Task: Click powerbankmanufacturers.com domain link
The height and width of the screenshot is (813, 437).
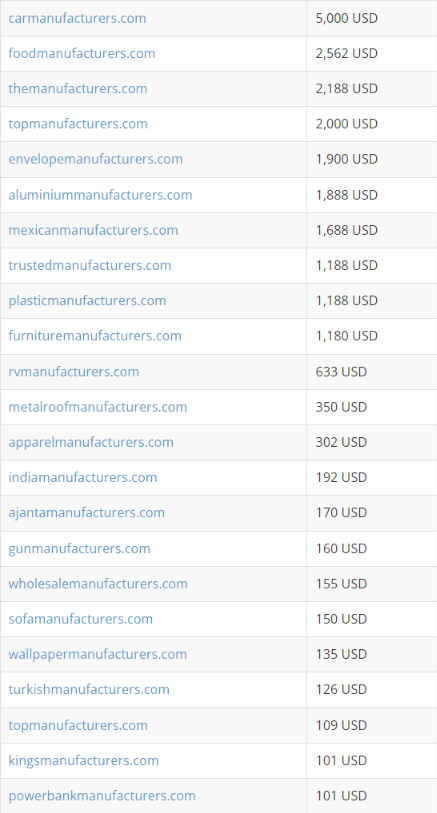Action: click(x=102, y=795)
